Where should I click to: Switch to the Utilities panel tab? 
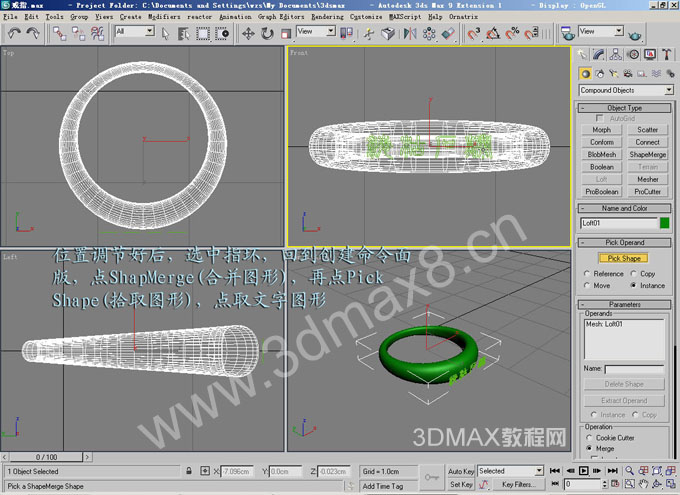(x=667, y=54)
